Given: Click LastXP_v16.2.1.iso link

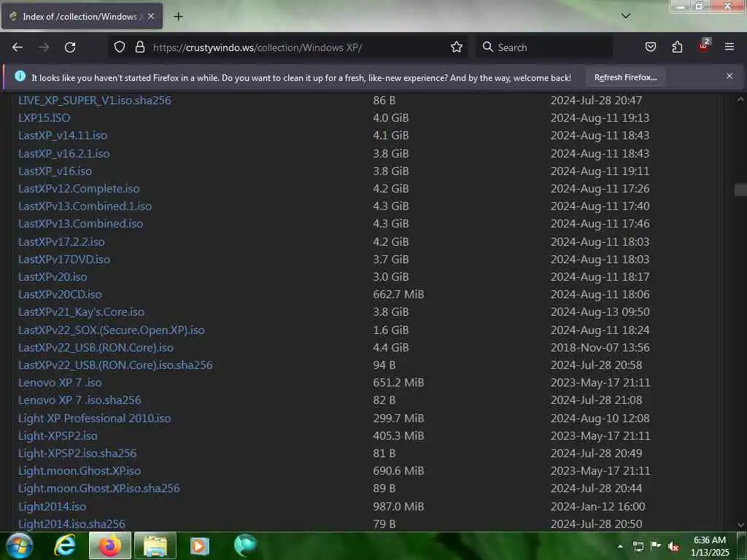Looking at the screenshot, I should [64, 153].
